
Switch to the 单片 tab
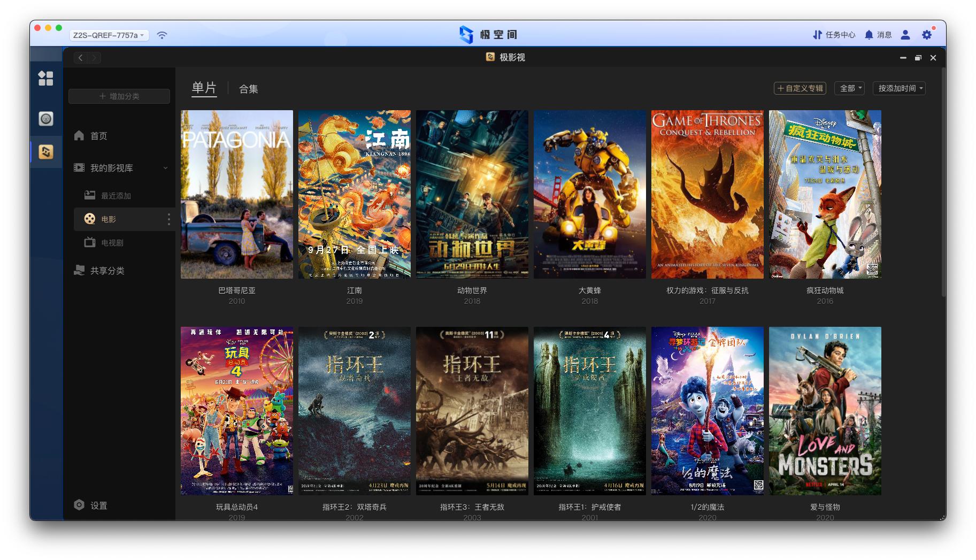click(204, 88)
